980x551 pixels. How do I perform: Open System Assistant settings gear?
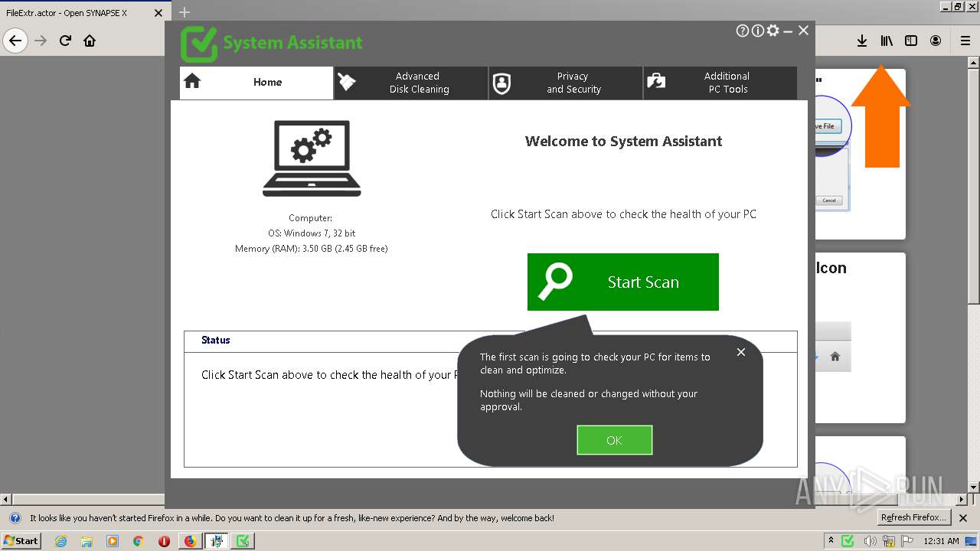[773, 31]
